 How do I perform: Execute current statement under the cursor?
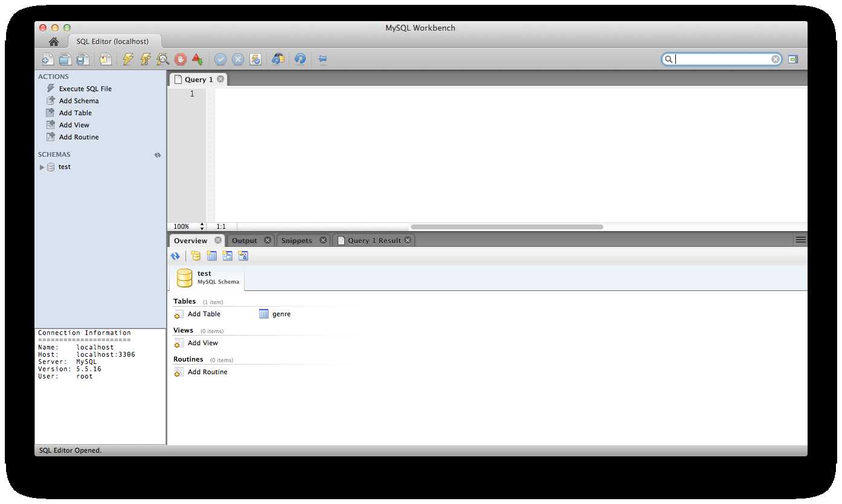145,59
